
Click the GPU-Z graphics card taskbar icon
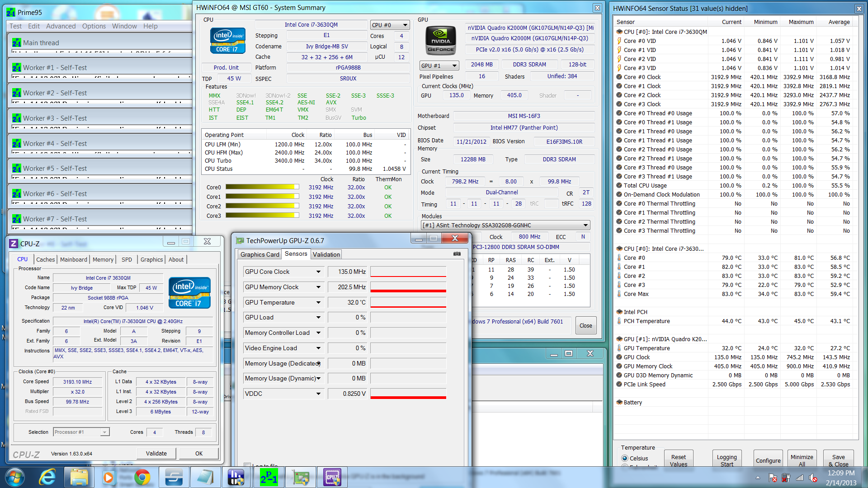pos(301,477)
